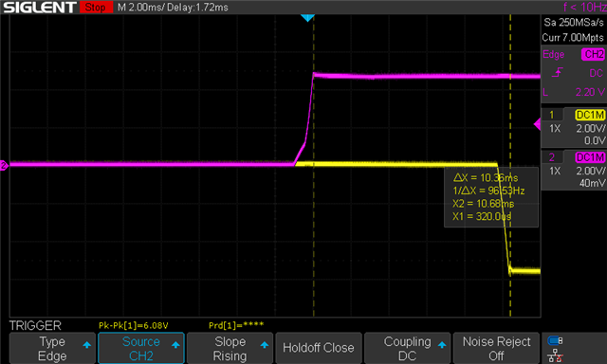The width and height of the screenshot is (607, 364).
Task: Click the network LAN status icon
Action: point(555,355)
